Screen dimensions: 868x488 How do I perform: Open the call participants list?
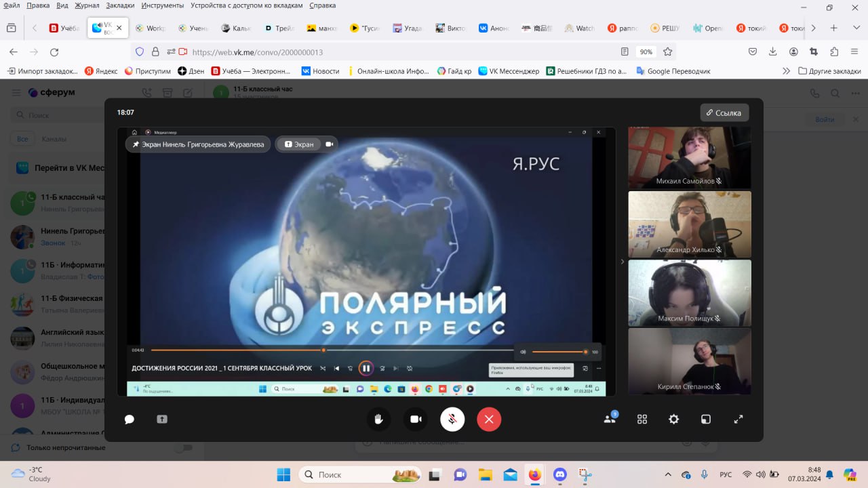pyautogui.click(x=610, y=419)
